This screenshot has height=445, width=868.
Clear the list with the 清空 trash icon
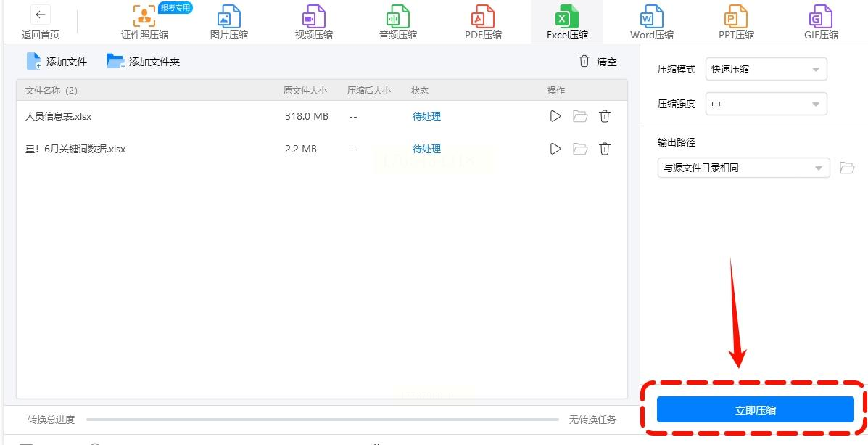pos(598,62)
